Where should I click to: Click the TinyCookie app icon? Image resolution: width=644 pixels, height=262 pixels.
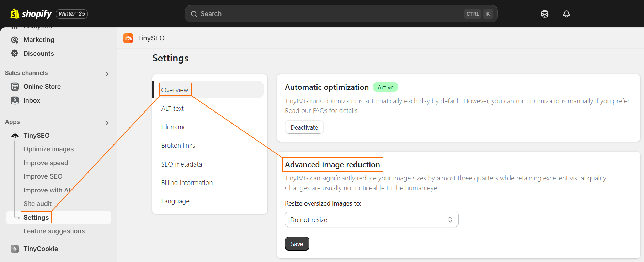[15, 249]
